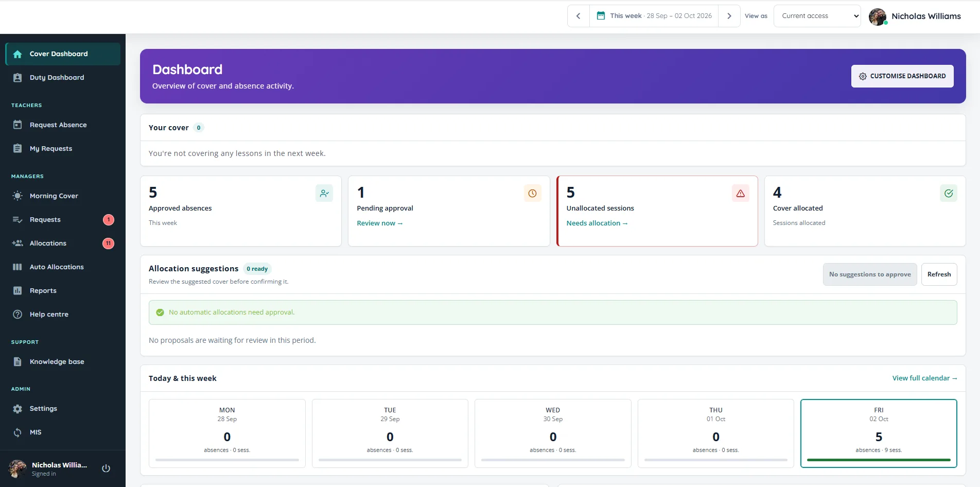
Task: Select the THU 01 Oct day card
Action: [716, 433]
